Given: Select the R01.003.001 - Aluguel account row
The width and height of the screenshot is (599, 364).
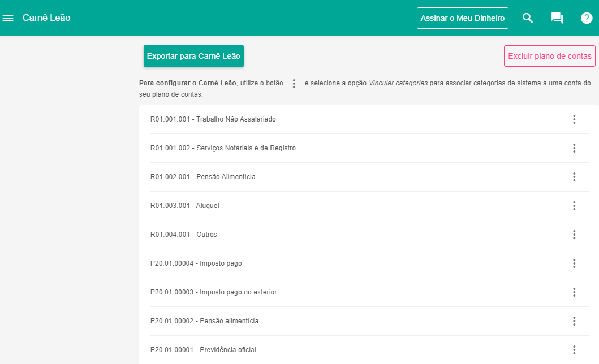Looking at the screenshot, I should pos(185,206).
